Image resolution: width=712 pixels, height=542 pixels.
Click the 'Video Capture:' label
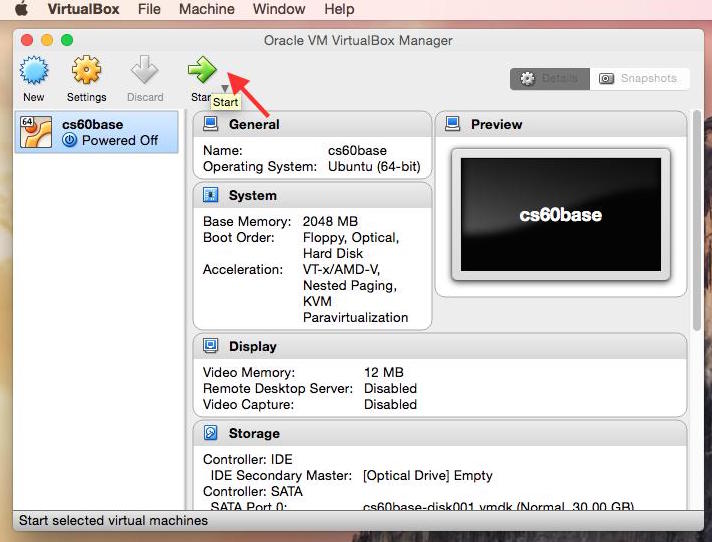248,404
